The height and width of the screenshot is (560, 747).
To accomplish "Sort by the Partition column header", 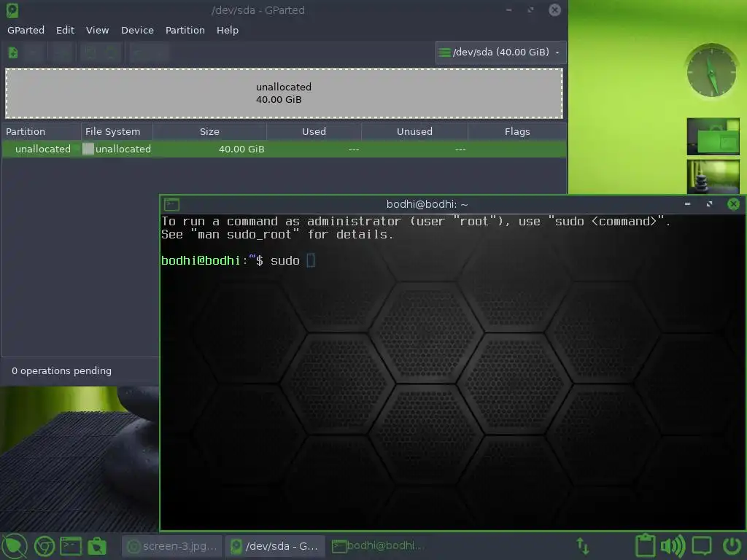I will (42, 131).
